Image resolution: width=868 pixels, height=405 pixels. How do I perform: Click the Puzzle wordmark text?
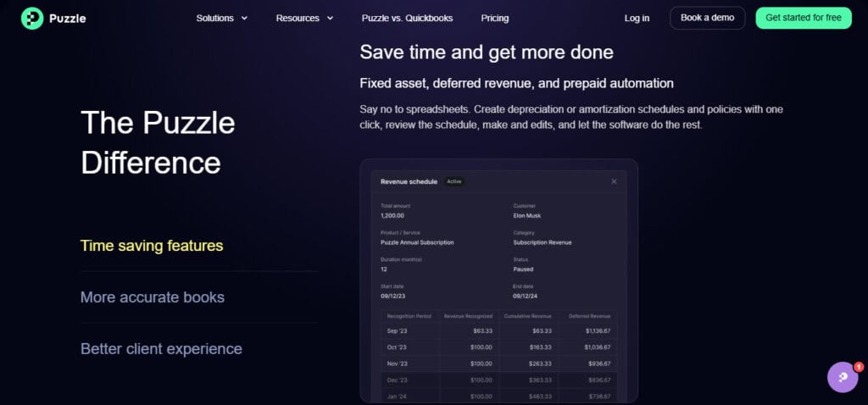coord(67,19)
